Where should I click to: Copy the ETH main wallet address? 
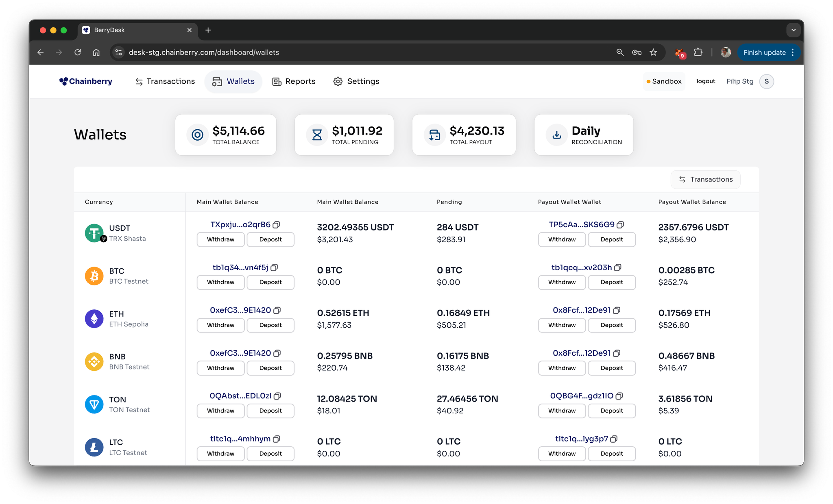click(x=277, y=311)
